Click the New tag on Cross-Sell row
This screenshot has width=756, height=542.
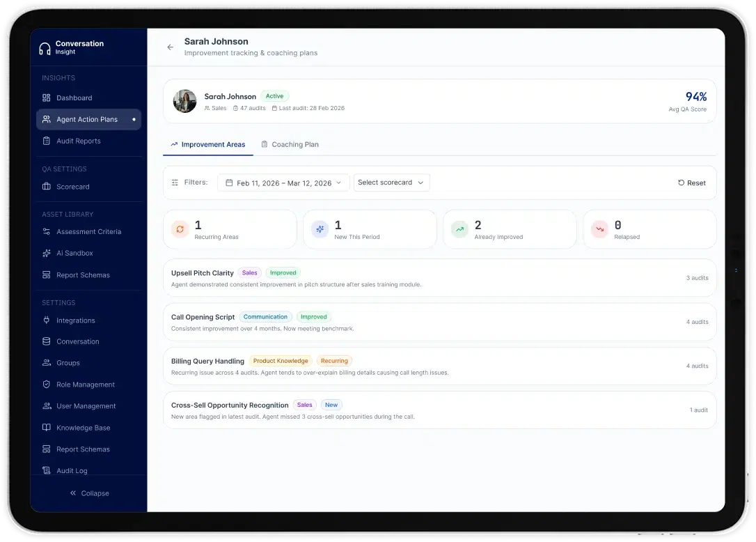[x=331, y=405]
